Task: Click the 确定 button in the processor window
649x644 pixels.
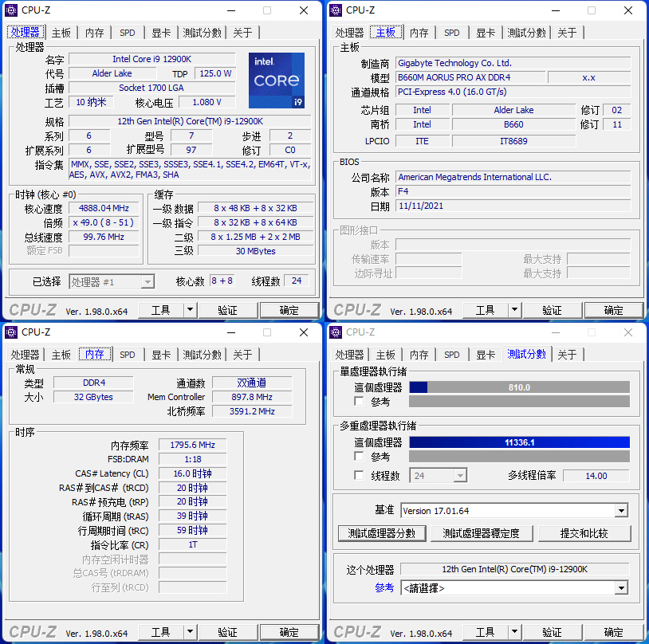Action: (x=289, y=310)
